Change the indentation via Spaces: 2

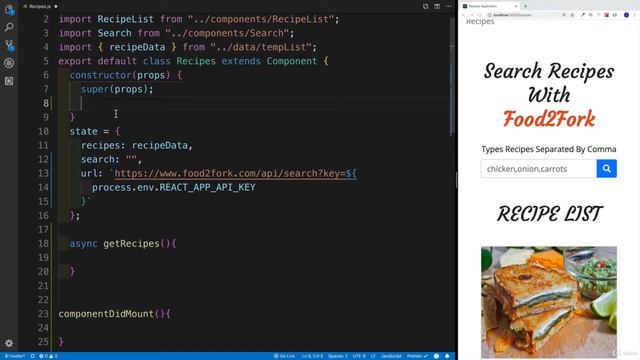coord(338,356)
